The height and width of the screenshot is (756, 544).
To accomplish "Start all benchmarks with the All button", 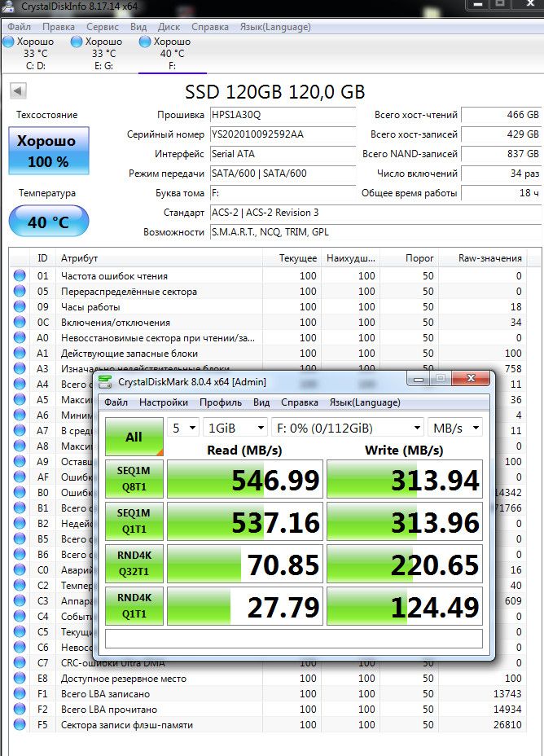I will (x=134, y=437).
